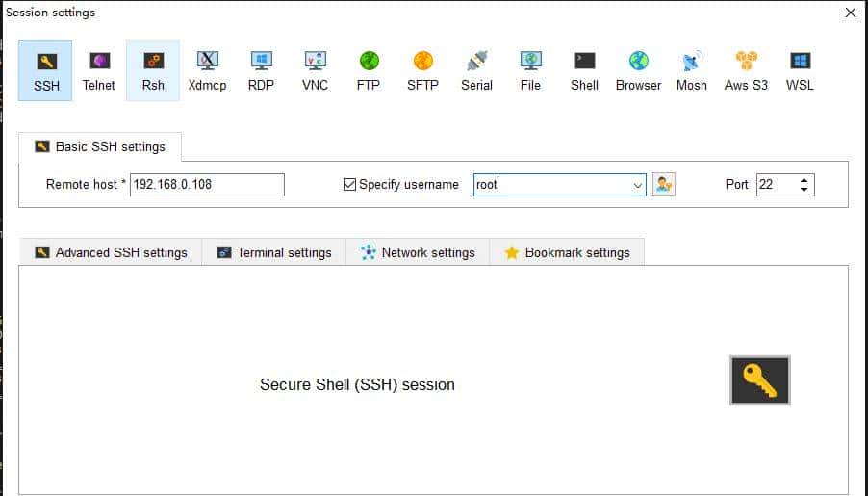
Task: Expand the username dropdown arrow
Action: [637, 185]
